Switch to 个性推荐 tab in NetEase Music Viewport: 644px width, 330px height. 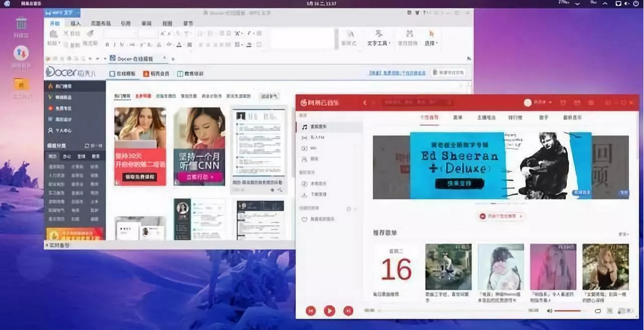pyautogui.click(x=429, y=116)
